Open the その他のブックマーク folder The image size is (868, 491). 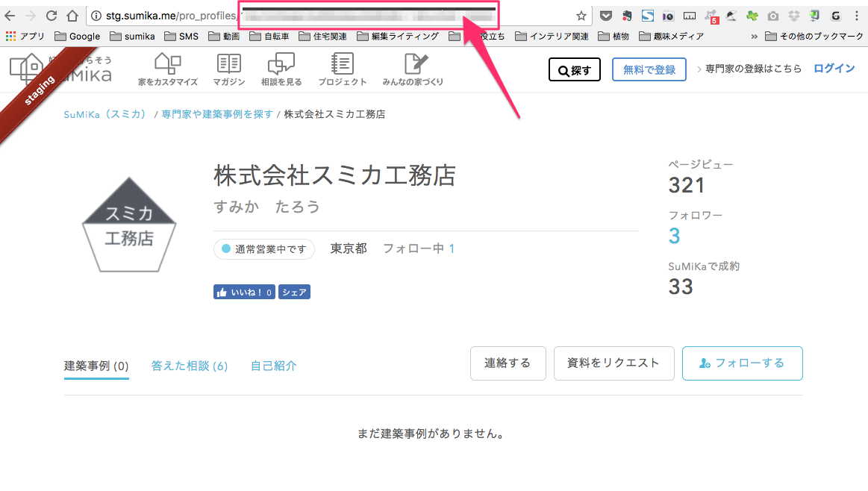point(814,36)
